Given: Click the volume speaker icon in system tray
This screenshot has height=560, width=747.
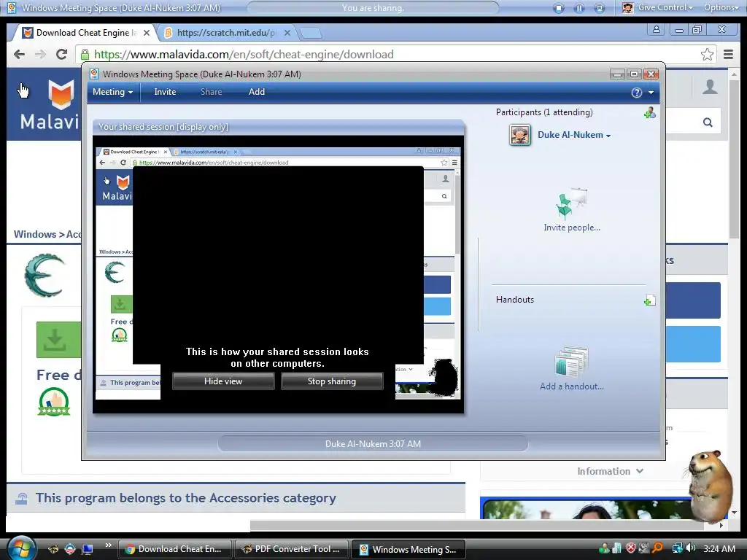Looking at the screenshot, I should click(691, 548).
